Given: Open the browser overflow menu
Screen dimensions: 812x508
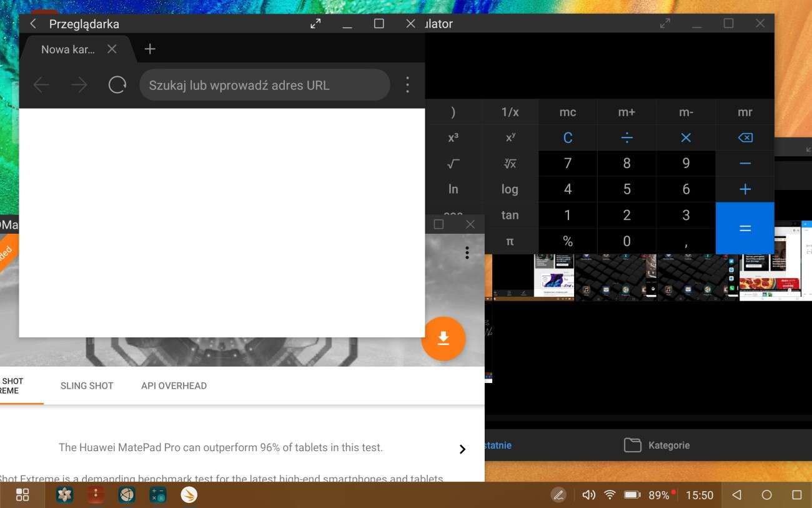Looking at the screenshot, I should pos(407,84).
